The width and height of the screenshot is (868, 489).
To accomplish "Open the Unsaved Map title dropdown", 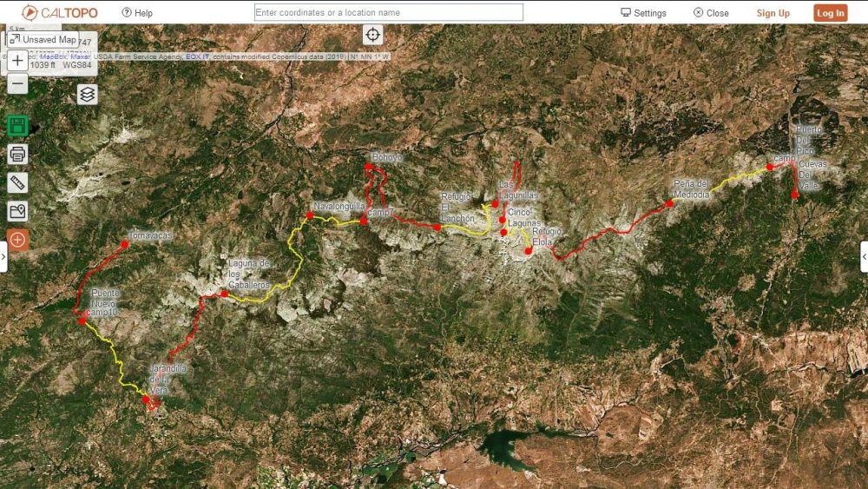I will (x=43, y=40).
